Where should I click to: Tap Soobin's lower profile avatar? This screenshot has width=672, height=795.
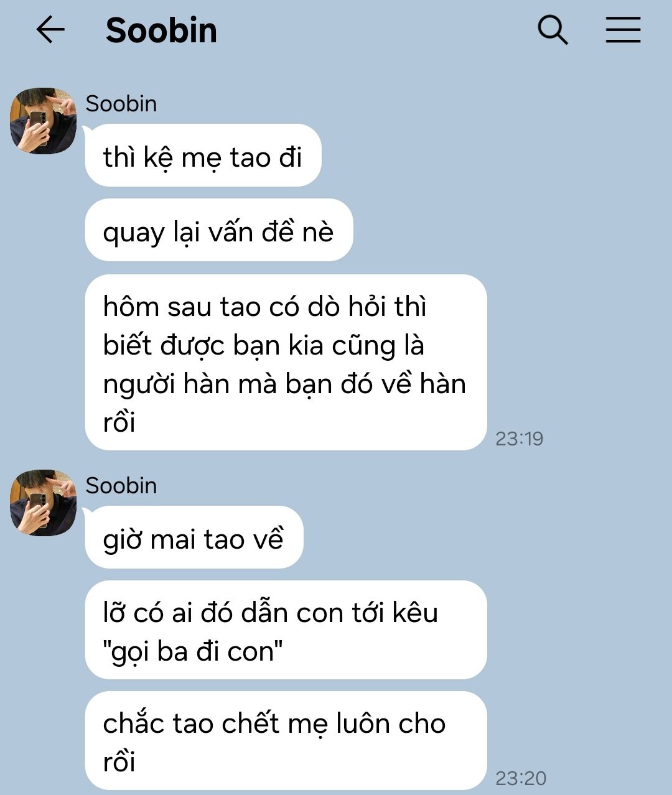[44, 503]
